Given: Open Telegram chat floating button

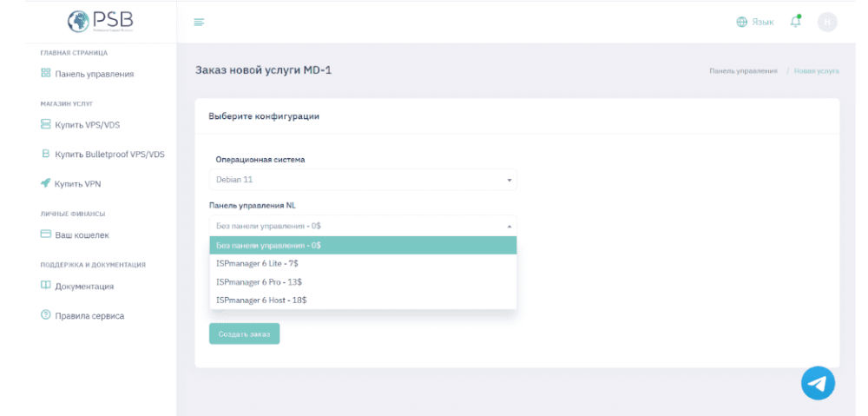Looking at the screenshot, I should (x=818, y=383).
